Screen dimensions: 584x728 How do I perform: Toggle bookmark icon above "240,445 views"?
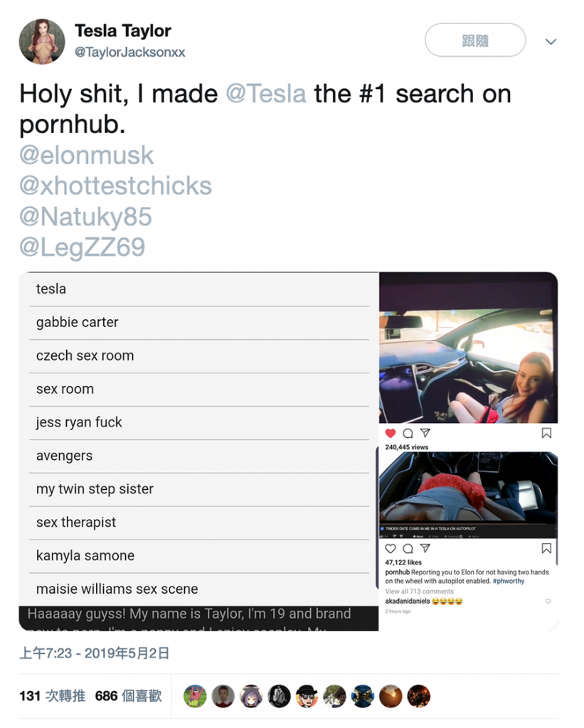point(546,433)
